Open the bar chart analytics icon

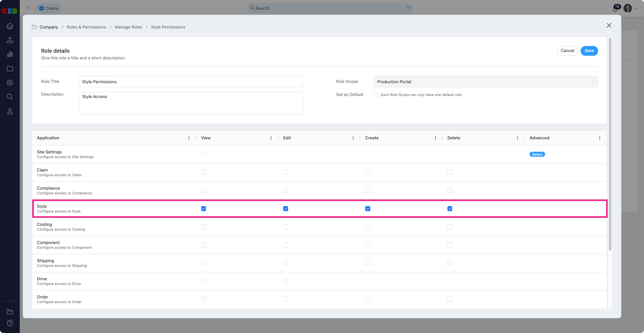coord(10,54)
